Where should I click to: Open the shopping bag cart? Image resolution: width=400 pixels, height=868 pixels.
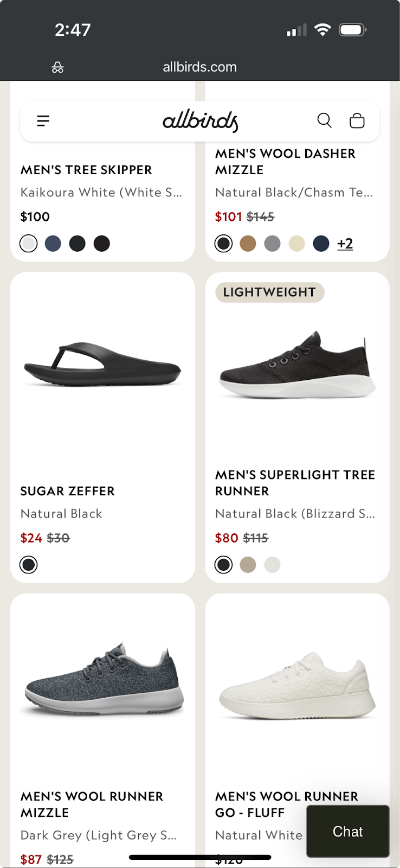pyautogui.click(x=357, y=120)
